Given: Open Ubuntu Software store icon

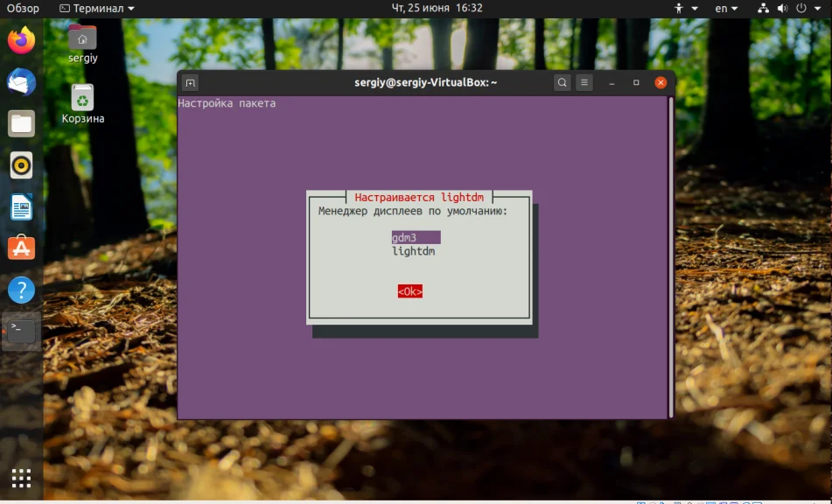Looking at the screenshot, I should pos(21,248).
